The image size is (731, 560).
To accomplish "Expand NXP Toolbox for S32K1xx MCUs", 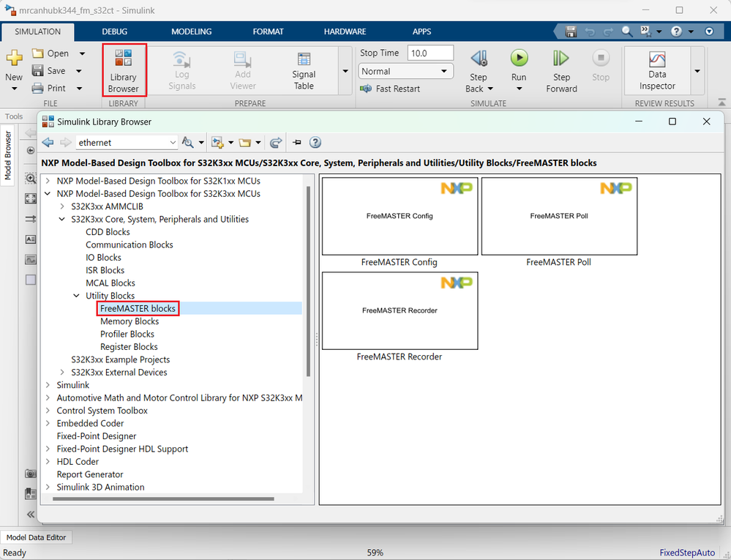I will [48, 181].
